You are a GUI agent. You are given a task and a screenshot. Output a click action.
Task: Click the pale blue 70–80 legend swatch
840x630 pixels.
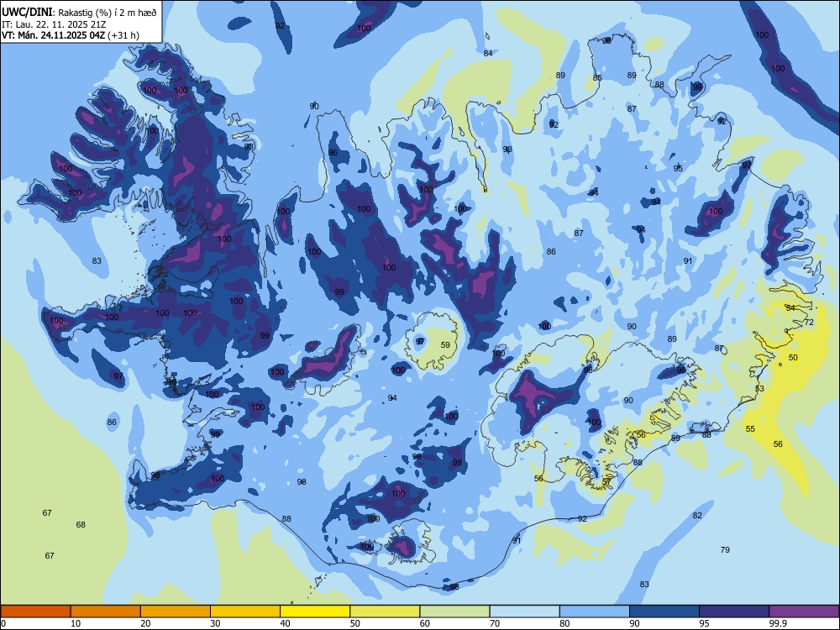(524, 612)
